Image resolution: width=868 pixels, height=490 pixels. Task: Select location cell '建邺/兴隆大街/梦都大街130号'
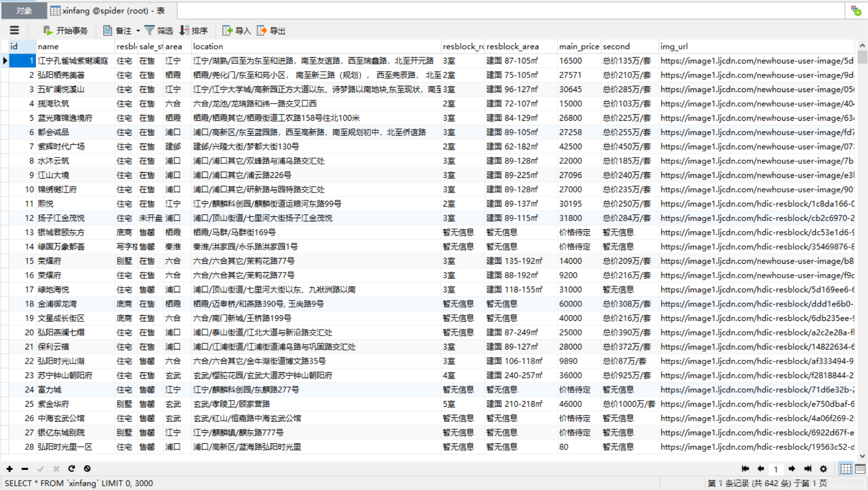(316, 147)
